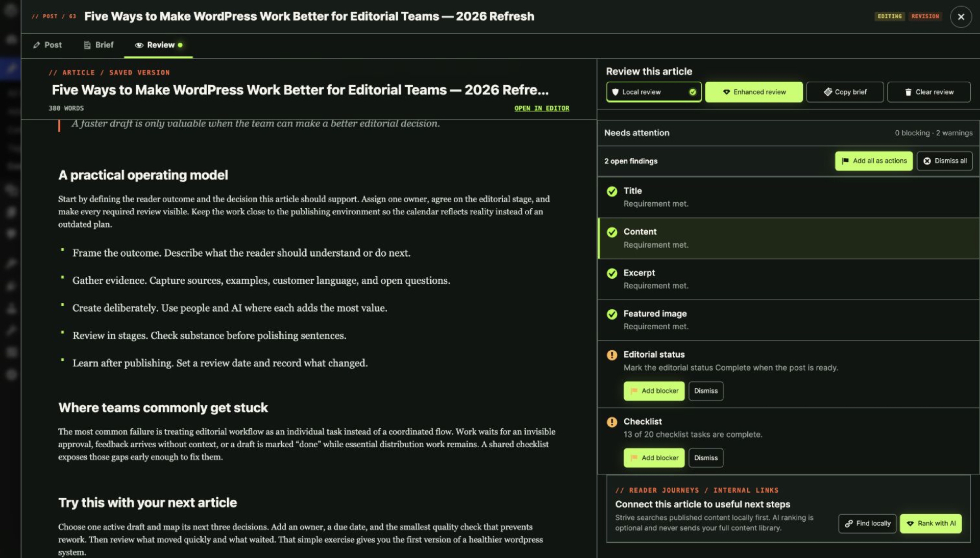980x558 pixels.
Task: Run the Enhanced review
Action: point(754,92)
